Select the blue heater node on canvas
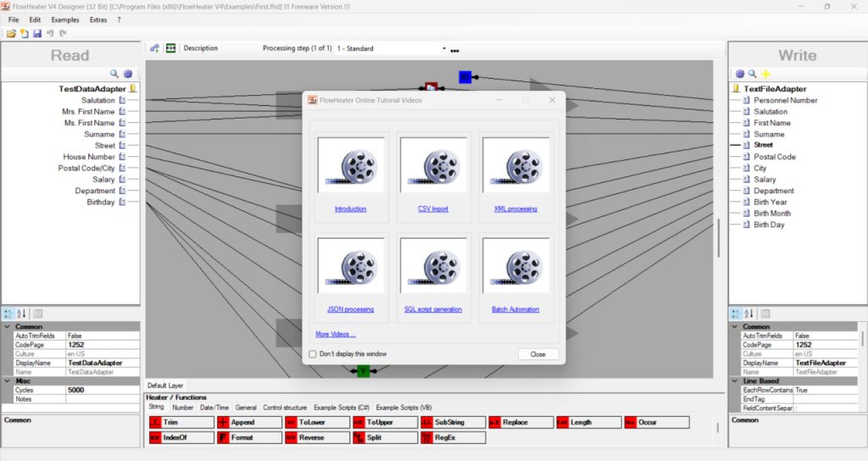868x461 pixels. [x=465, y=77]
